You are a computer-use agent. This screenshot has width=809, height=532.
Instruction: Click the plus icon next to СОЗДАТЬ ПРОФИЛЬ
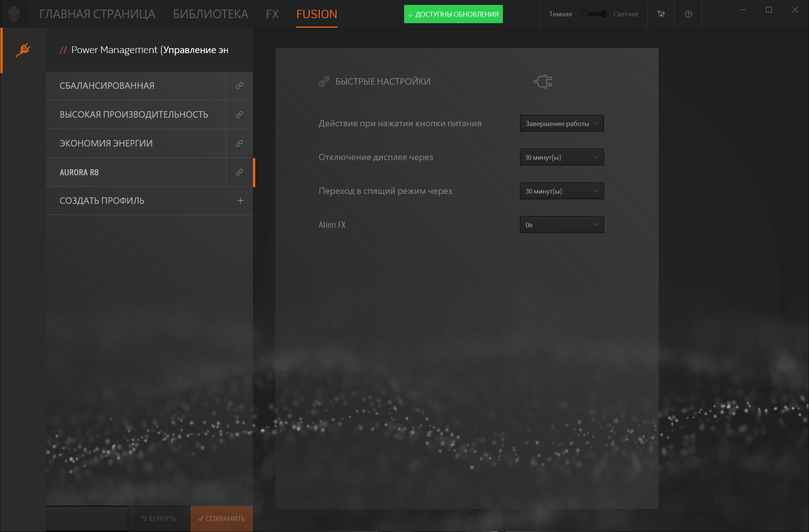(240, 201)
